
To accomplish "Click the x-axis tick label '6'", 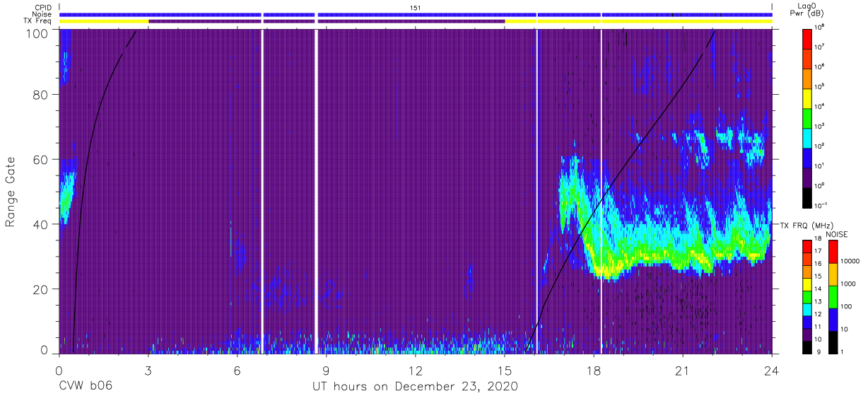I will (237, 370).
